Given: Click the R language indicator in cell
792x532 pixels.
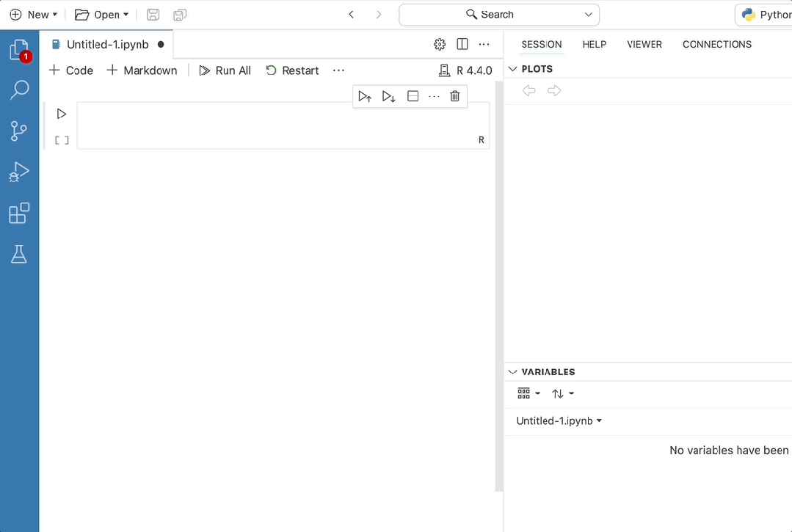Looking at the screenshot, I should tap(482, 140).
